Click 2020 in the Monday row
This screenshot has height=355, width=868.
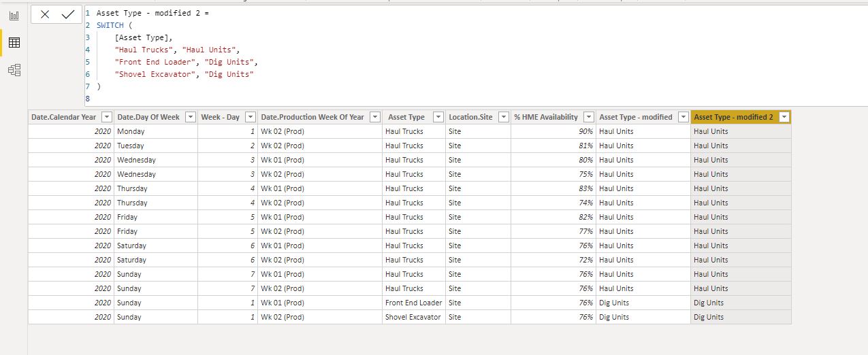tap(71, 131)
